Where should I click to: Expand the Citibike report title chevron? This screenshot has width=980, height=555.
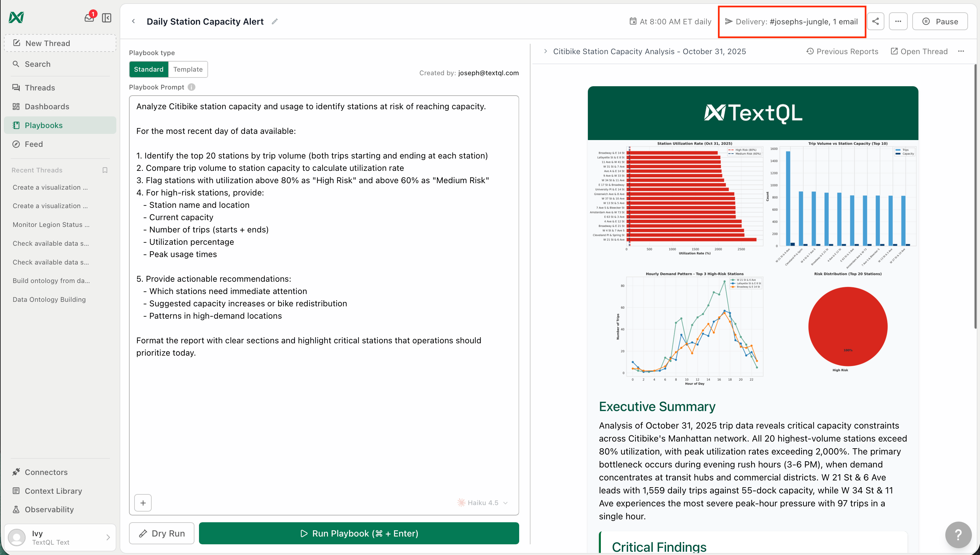pos(546,52)
